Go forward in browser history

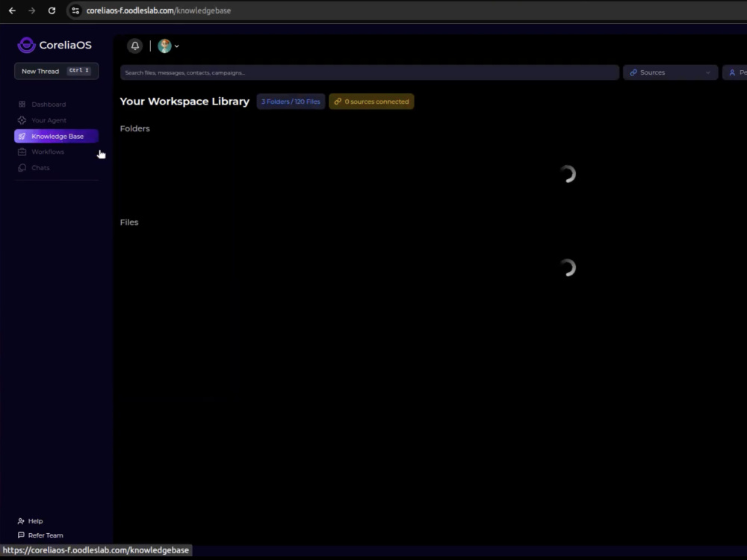pyautogui.click(x=32, y=10)
